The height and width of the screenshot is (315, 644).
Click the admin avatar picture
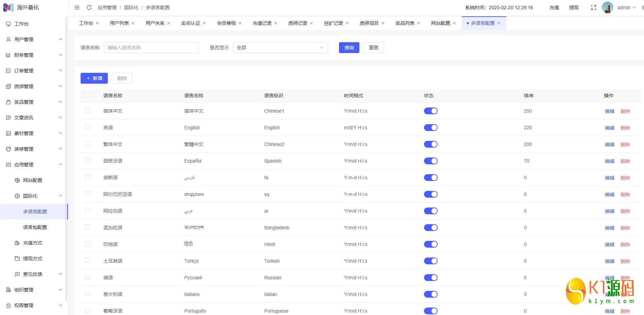607,7
